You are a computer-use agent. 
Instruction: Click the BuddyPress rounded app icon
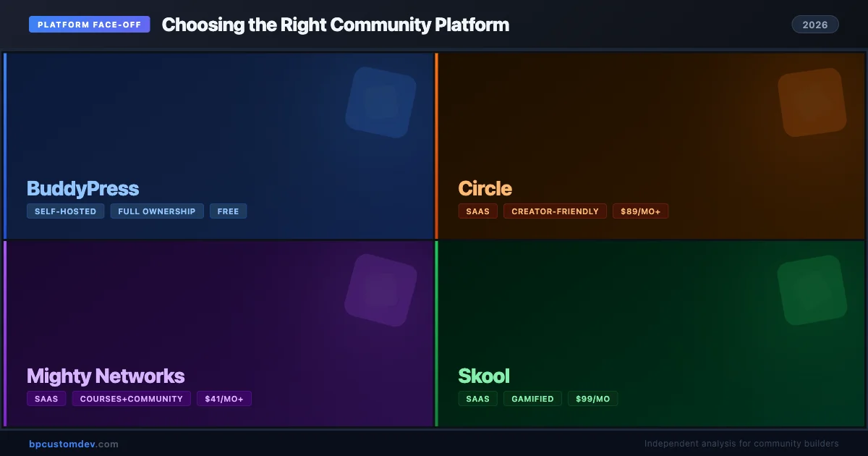380,101
